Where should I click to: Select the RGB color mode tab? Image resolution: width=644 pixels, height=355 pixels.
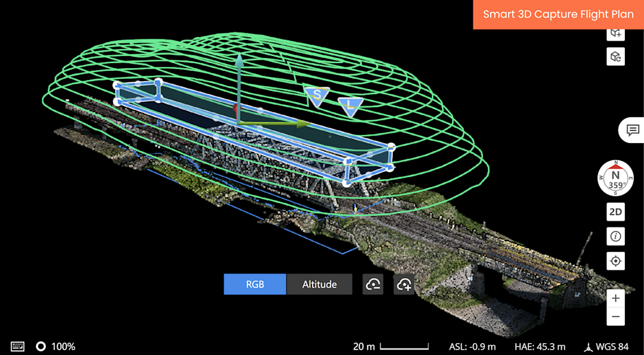pos(255,284)
